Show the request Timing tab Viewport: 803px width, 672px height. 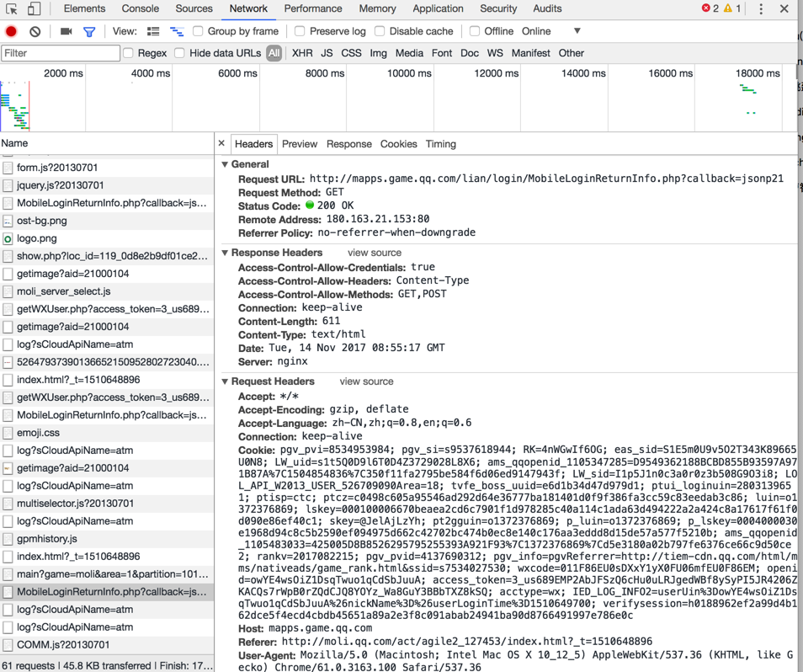[x=441, y=144]
